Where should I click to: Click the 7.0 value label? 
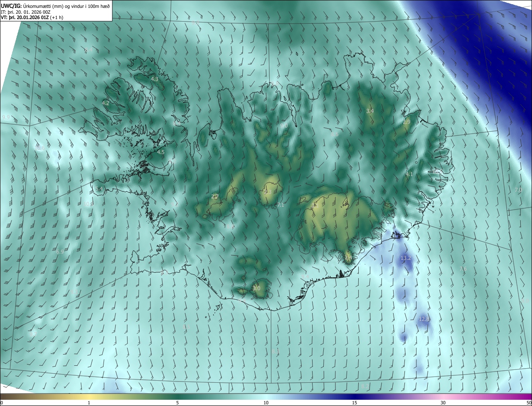[x=518, y=190]
